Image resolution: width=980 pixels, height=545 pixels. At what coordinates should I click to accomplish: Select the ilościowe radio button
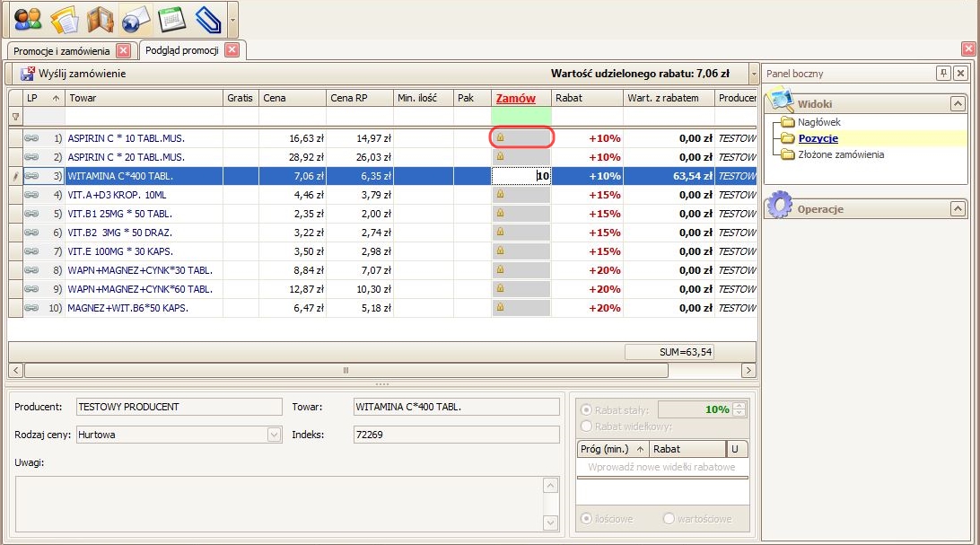tap(587, 519)
